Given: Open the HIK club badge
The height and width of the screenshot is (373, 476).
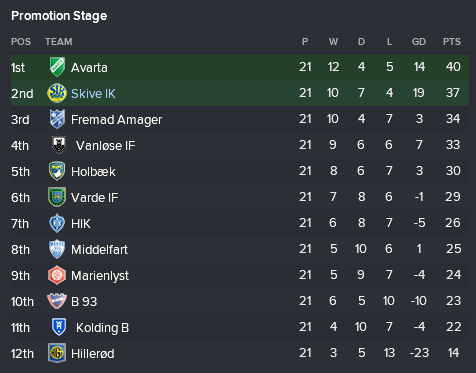Looking at the screenshot, I should click(57, 223).
